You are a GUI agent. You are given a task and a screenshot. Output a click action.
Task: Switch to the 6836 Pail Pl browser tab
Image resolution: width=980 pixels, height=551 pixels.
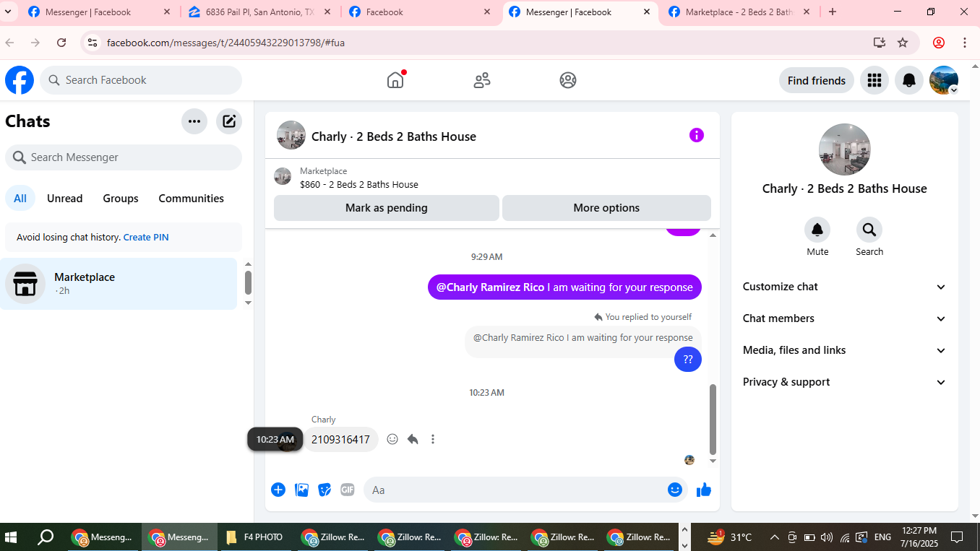point(259,12)
